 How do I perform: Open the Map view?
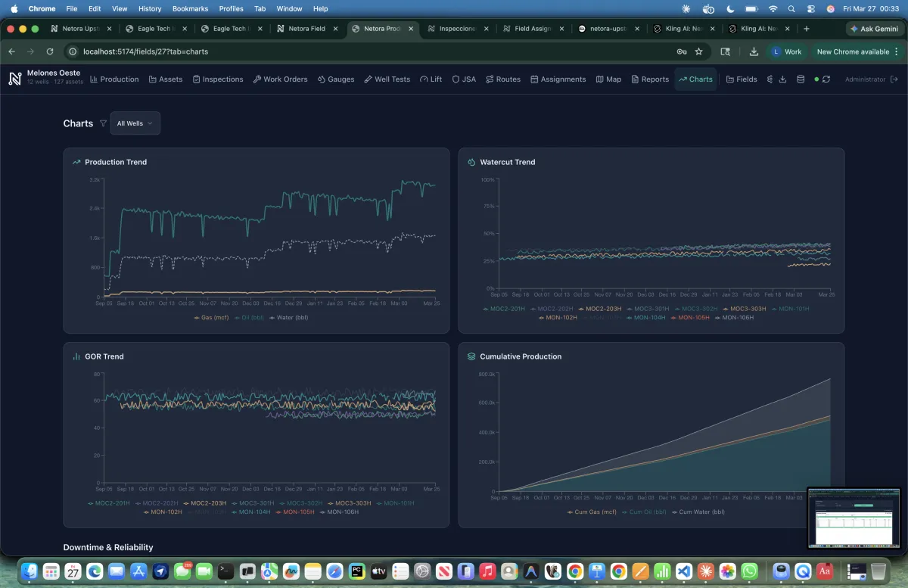tap(608, 79)
